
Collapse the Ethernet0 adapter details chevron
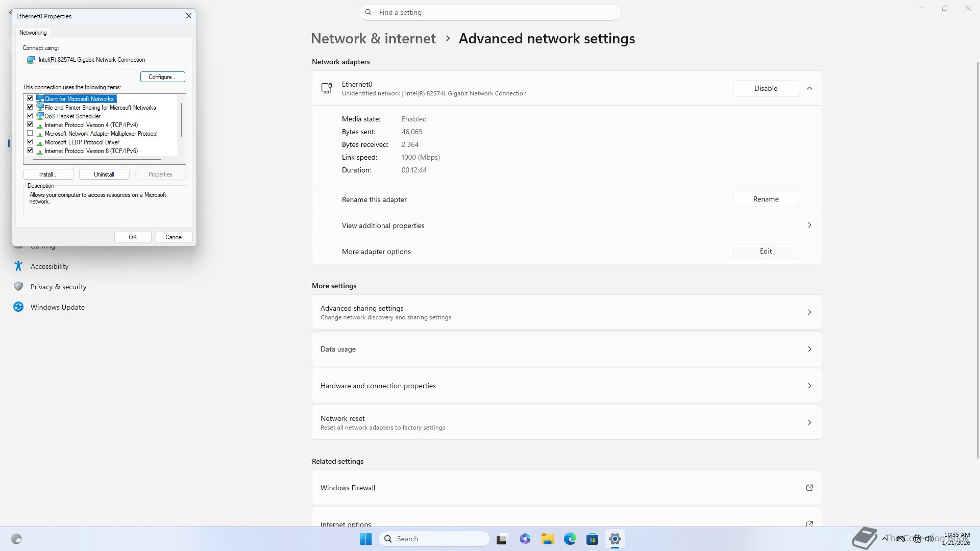coord(809,88)
